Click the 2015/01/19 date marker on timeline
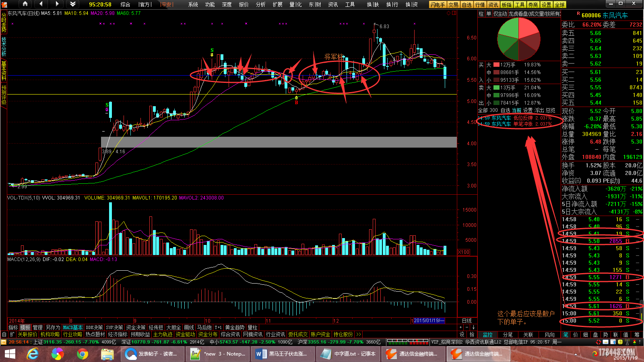The height and width of the screenshot is (362, 644). pos(429,321)
